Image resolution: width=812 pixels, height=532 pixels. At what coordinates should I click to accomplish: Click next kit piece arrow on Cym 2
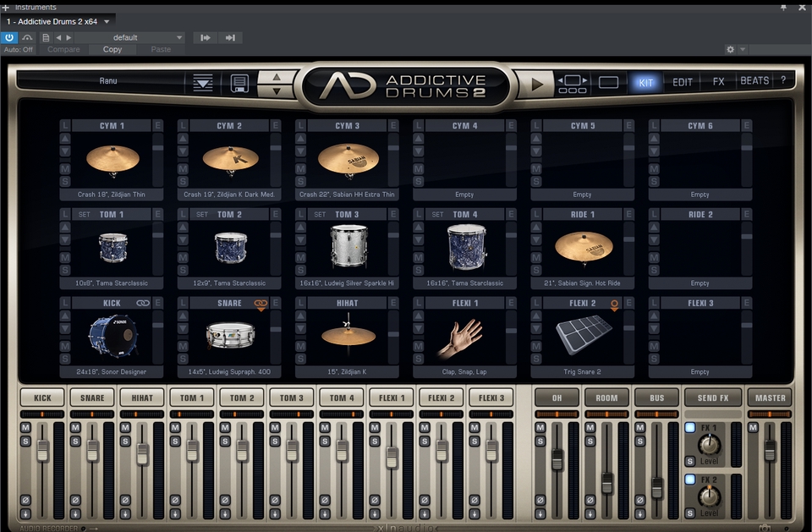(x=183, y=151)
